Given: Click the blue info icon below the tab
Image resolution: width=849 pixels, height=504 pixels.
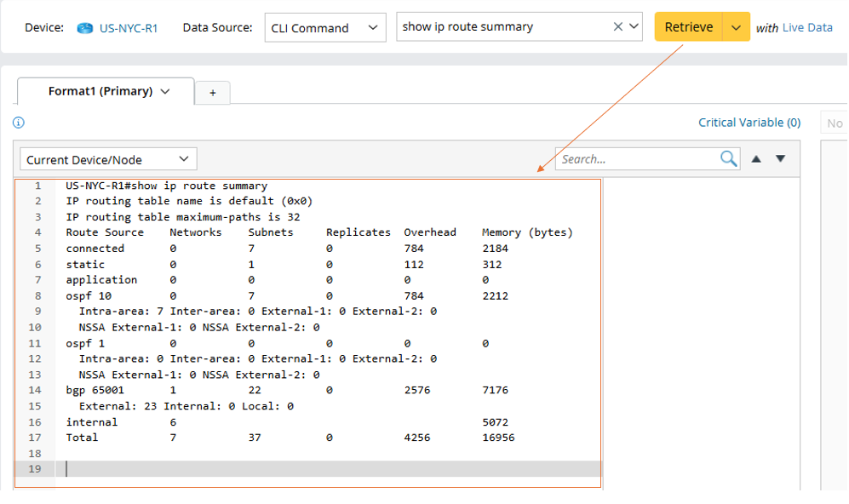Looking at the screenshot, I should coord(19,123).
